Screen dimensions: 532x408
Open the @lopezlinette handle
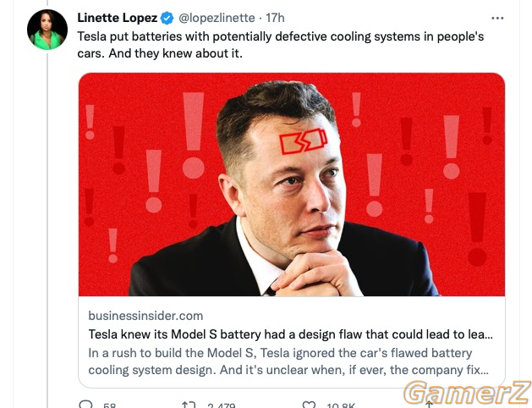217,18
